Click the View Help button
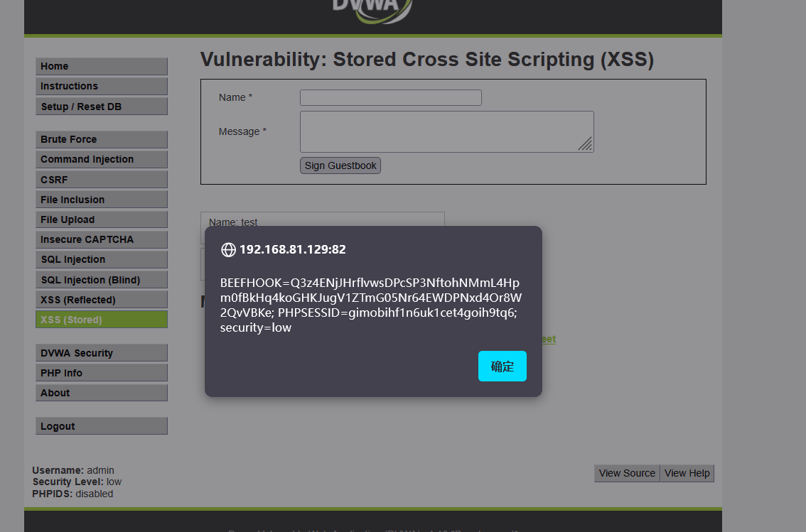This screenshot has height=532, width=806. (687, 473)
